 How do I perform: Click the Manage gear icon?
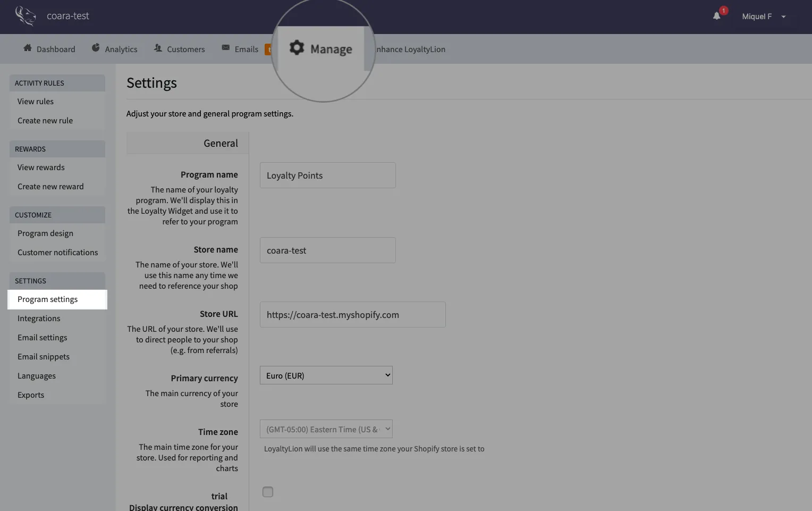coord(297,48)
